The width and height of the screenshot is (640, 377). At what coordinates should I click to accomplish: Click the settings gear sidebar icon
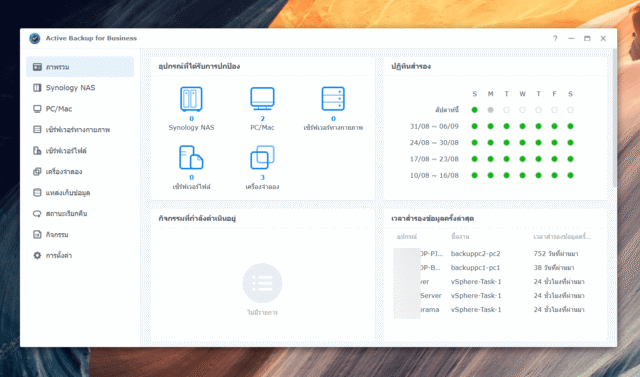click(x=37, y=256)
